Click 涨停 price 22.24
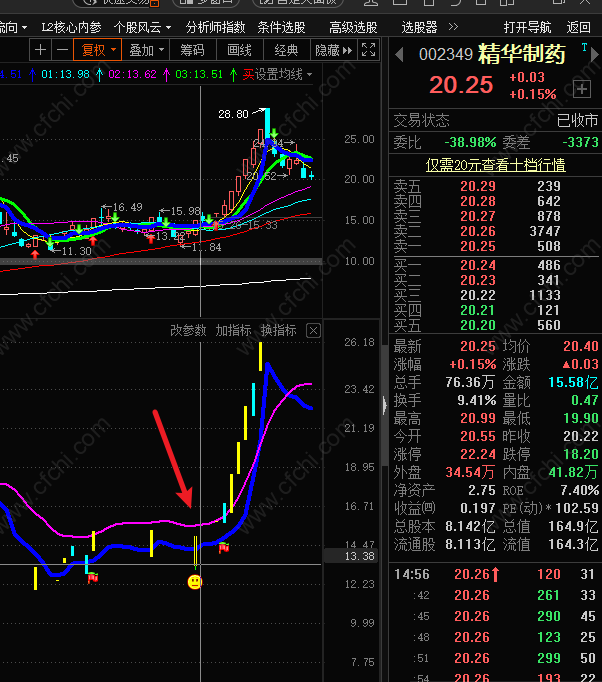 [478, 454]
